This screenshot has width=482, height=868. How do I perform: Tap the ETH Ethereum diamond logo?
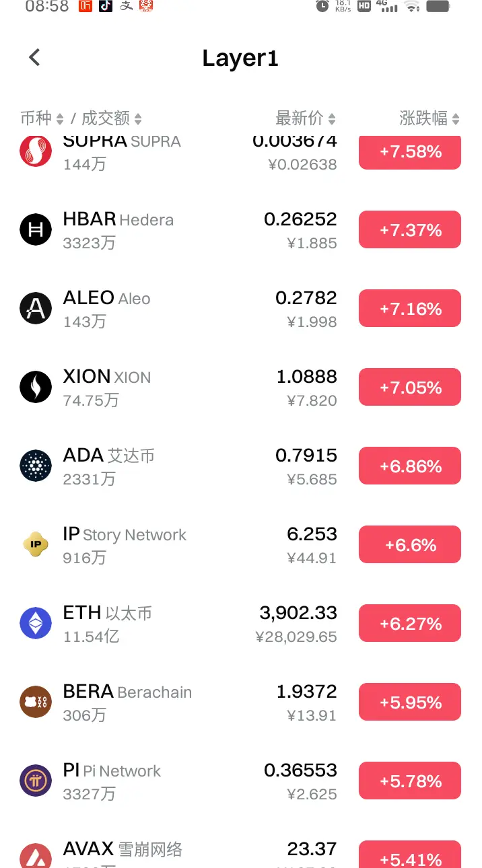point(36,624)
